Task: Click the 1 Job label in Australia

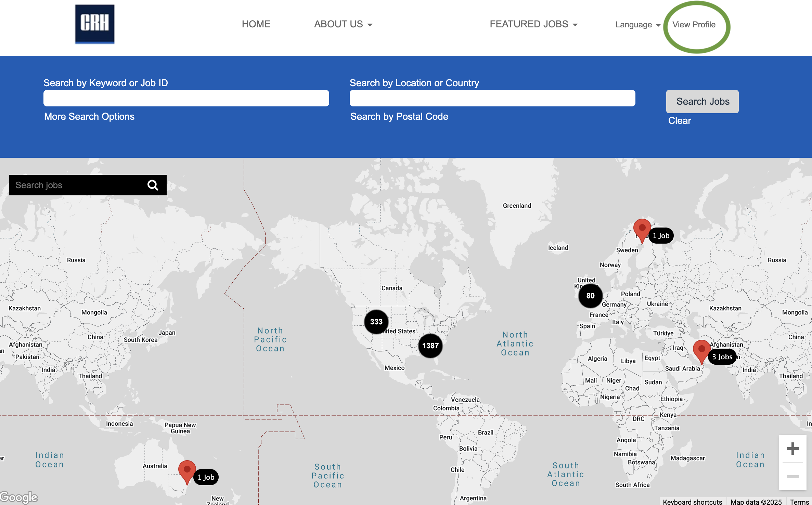Action: point(206,477)
